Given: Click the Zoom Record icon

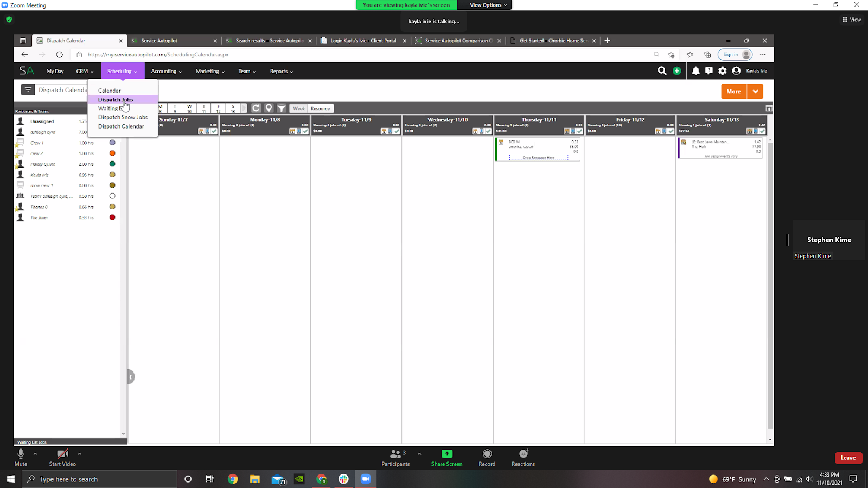Looking at the screenshot, I should click(487, 454).
